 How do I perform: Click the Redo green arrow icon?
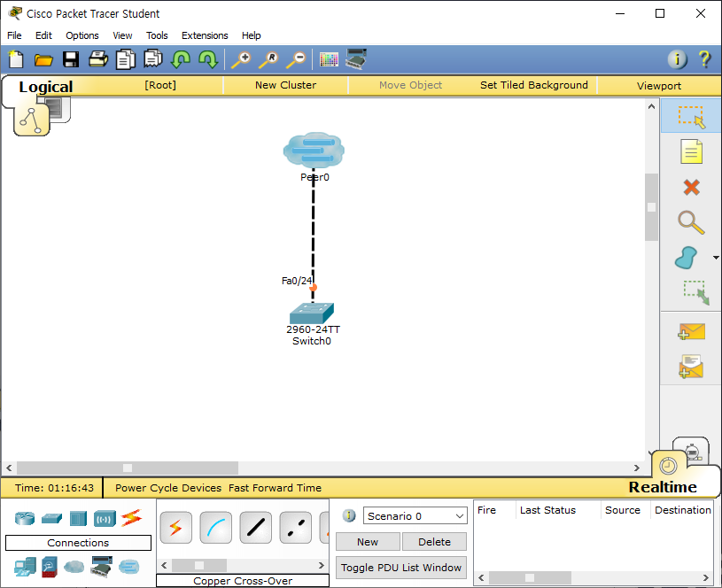208,60
